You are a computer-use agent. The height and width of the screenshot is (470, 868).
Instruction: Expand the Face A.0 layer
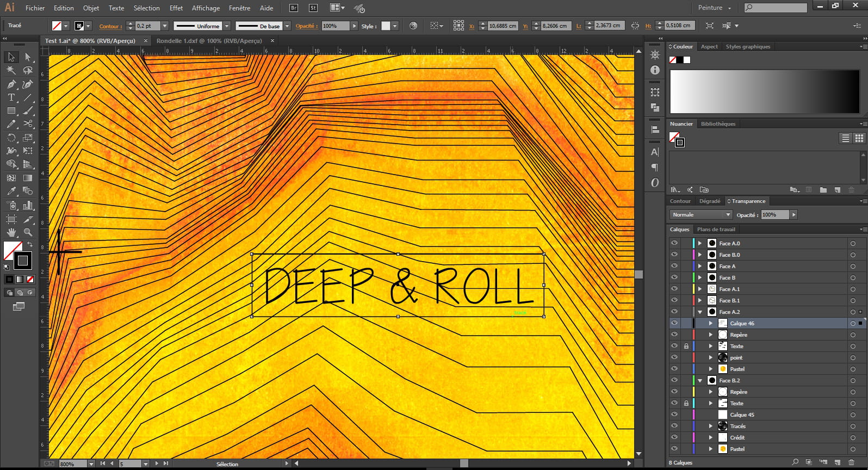(x=700, y=243)
